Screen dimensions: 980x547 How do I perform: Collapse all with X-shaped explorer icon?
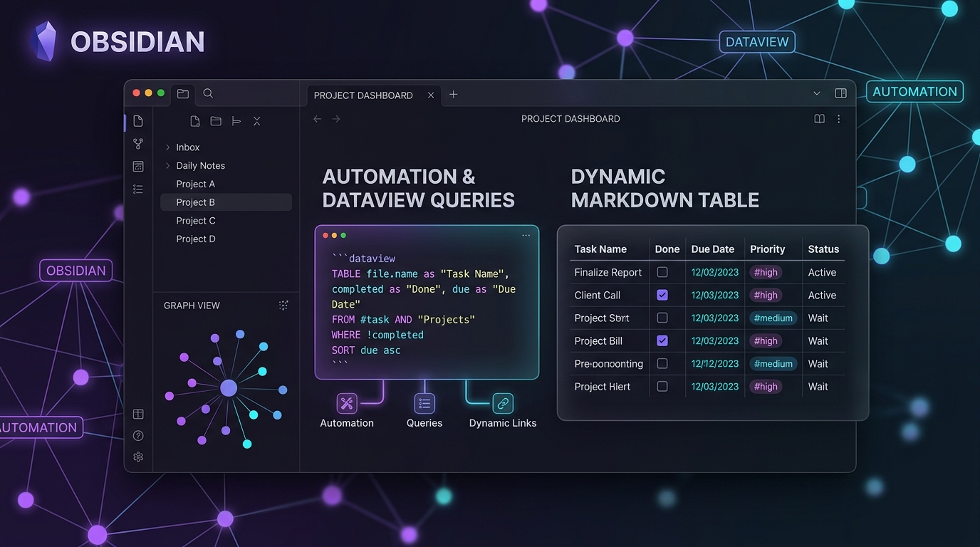(257, 121)
